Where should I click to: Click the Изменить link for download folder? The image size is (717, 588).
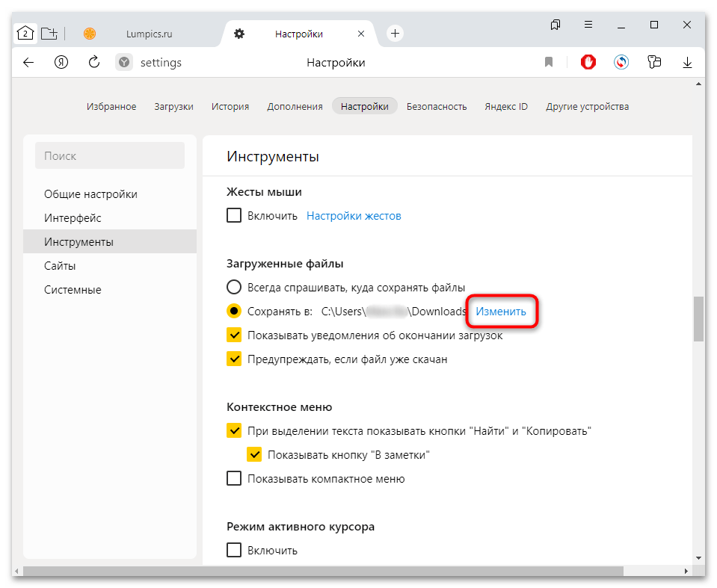click(x=501, y=311)
